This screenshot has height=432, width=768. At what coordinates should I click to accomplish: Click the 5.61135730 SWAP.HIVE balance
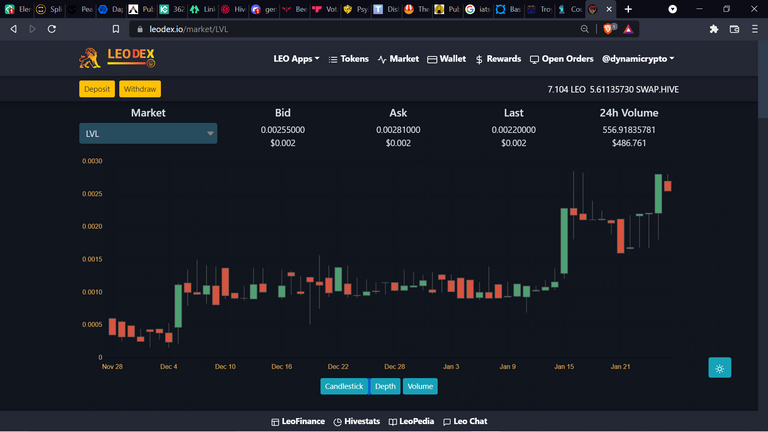634,90
